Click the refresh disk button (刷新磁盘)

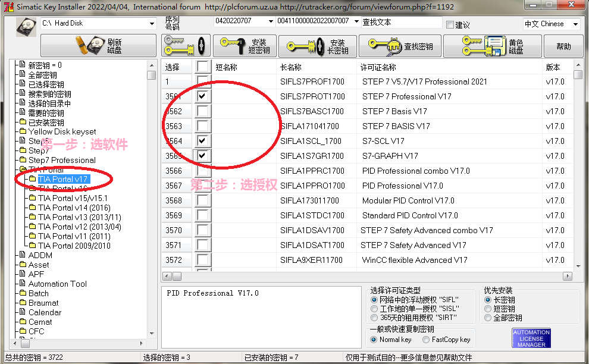coord(98,46)
